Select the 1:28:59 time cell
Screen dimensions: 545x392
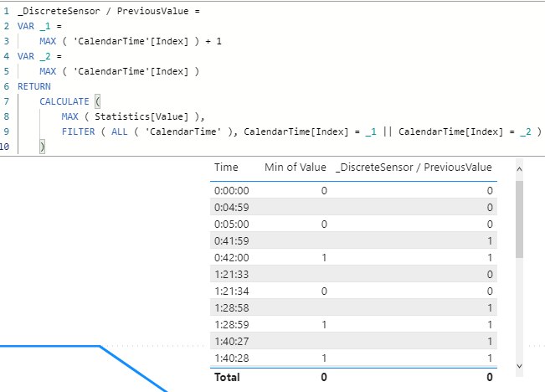pos(232,324)
